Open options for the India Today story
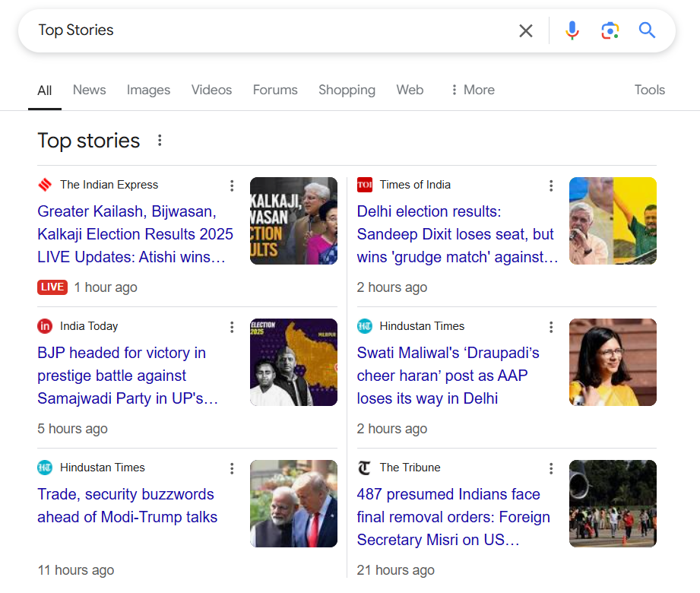Screen dimensions: 700x593 [232, 327]
